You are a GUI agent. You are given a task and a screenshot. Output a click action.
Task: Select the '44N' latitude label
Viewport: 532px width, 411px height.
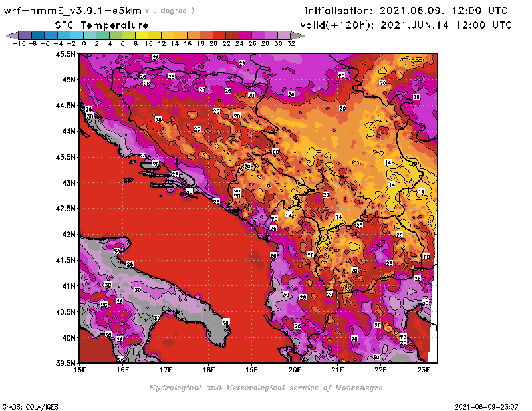68,131
